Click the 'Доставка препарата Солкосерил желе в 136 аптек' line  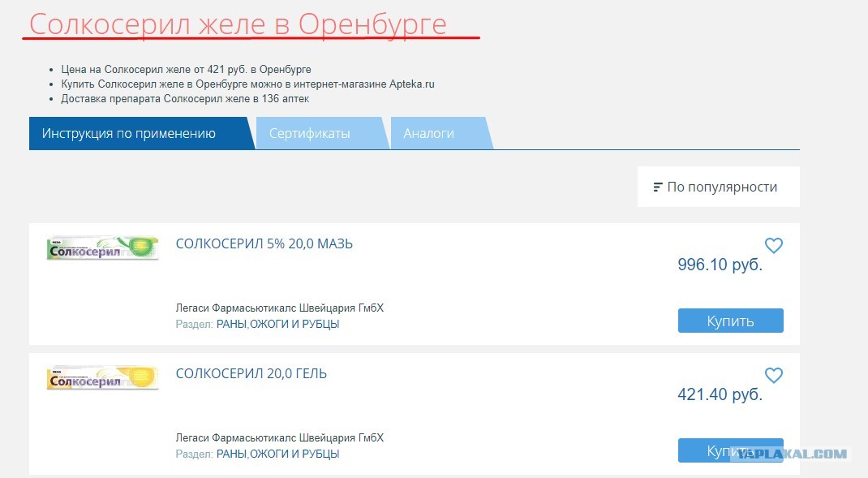[185, 99]
